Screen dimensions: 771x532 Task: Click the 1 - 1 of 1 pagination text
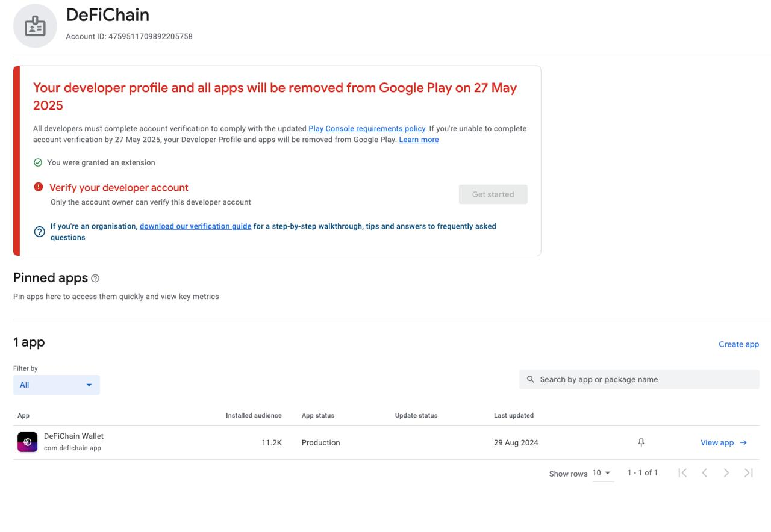pos(643,473)
